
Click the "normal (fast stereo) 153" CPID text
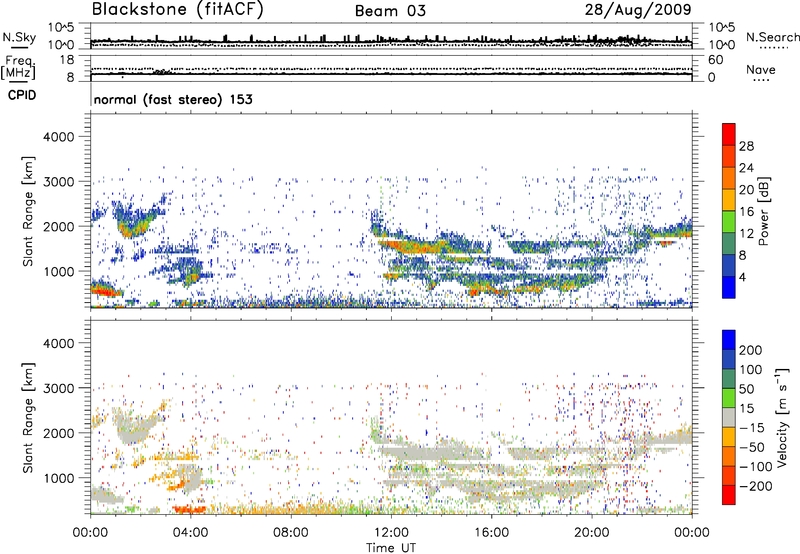(173, 100)
